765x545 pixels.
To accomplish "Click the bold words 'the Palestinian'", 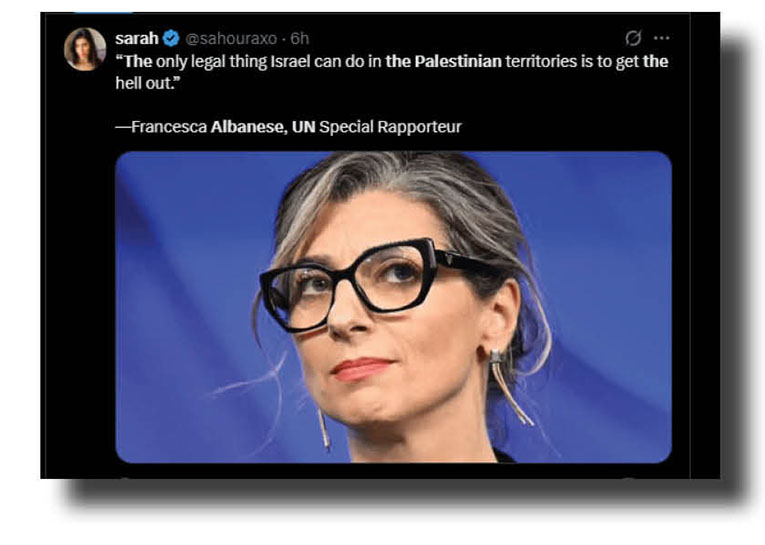I will pyautogui.click(x=443, y=61).
